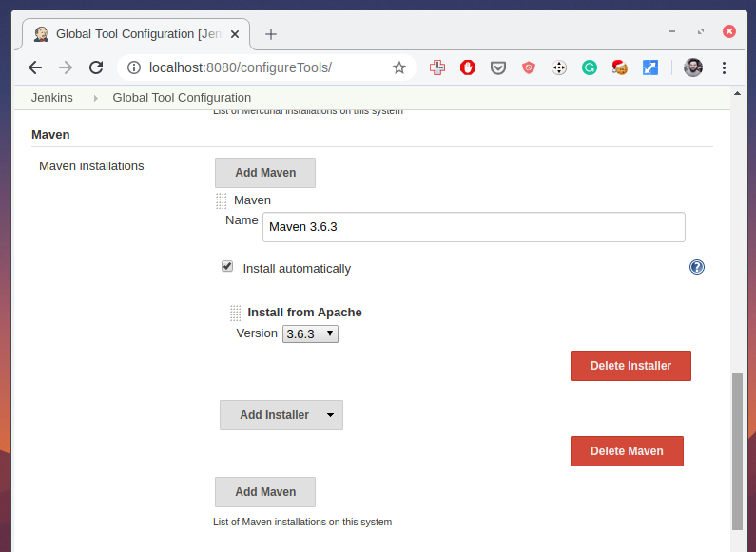The image size is (756, 552).
Task: Open a new browser tab
Action: click(271, 34)
